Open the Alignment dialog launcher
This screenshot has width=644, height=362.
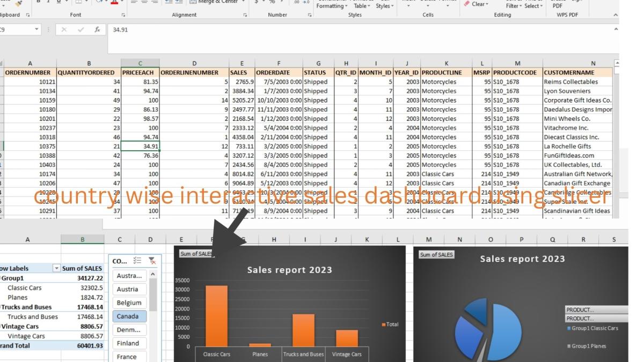tap(245, 15)
